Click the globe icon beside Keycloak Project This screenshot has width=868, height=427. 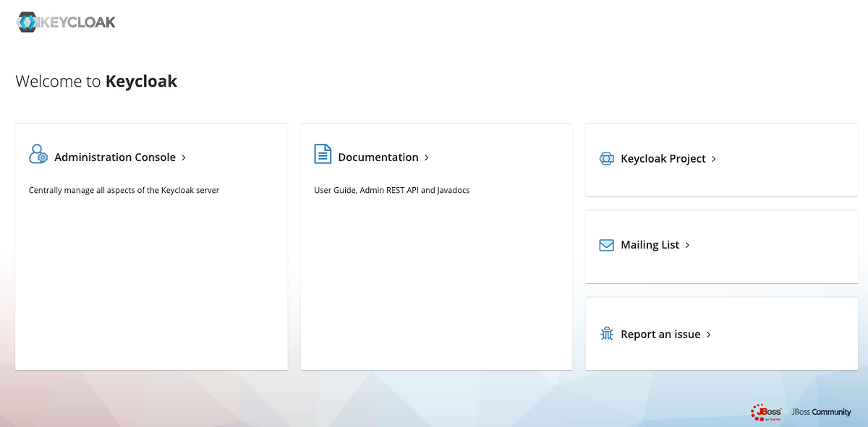pos(605,158)
